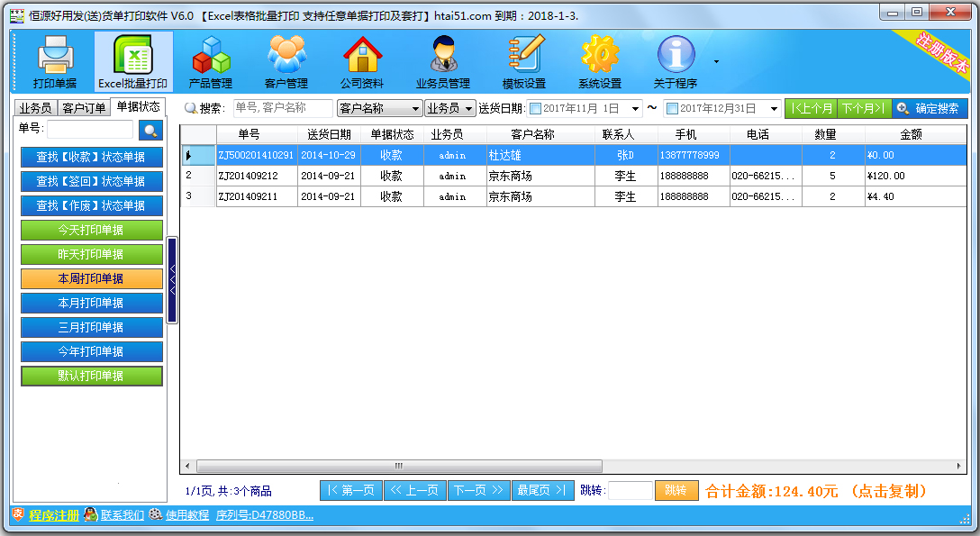
Task: Click the 单号 input field
Action: coord(90,130)
